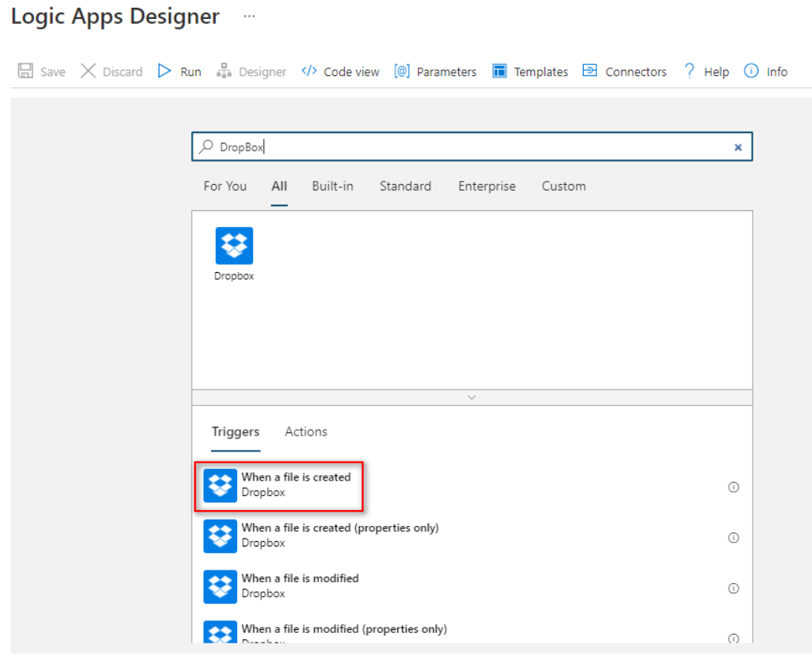View info for 'When a file is created' trigger
The height and width of the screenshot is (656, 812).
(733, 487)
